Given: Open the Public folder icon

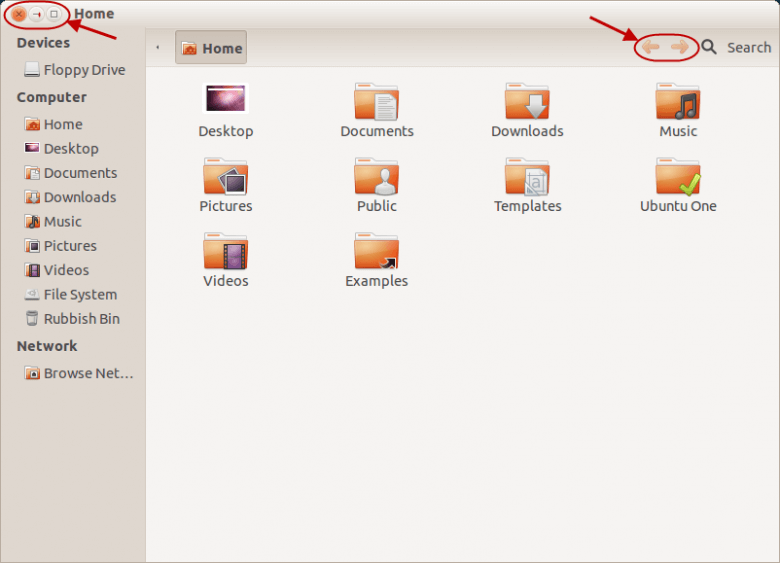Looking at the screenshot, I should 376,177.
